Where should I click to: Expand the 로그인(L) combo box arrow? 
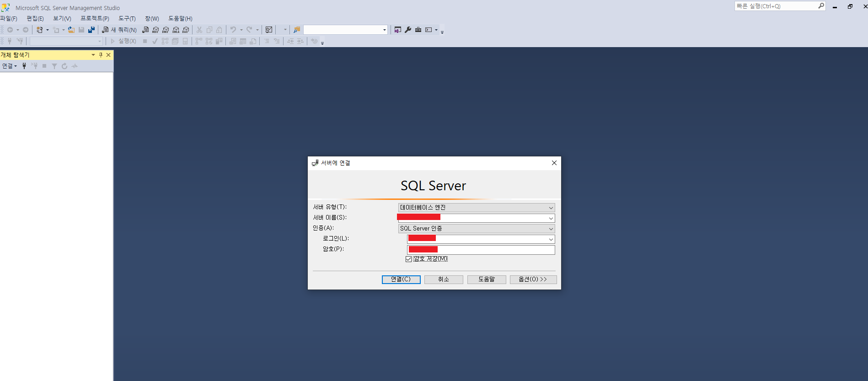coord(551,239)
